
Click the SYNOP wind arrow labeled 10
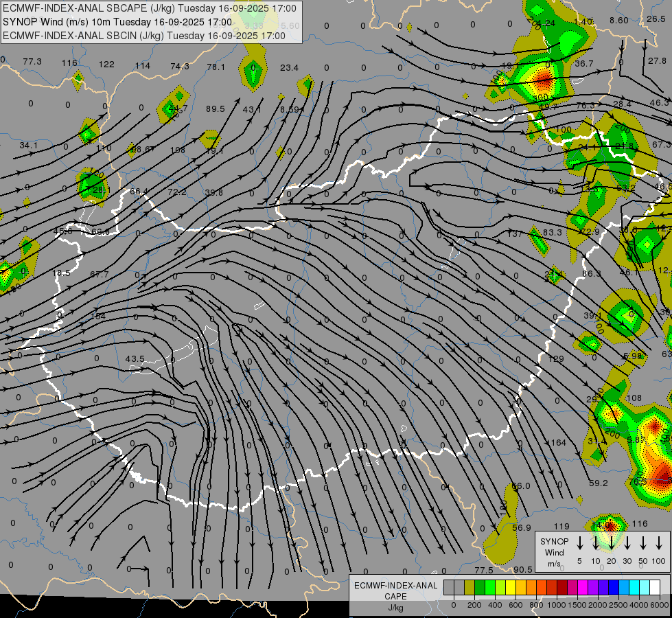pyautogui.click(x=595, y=542)
